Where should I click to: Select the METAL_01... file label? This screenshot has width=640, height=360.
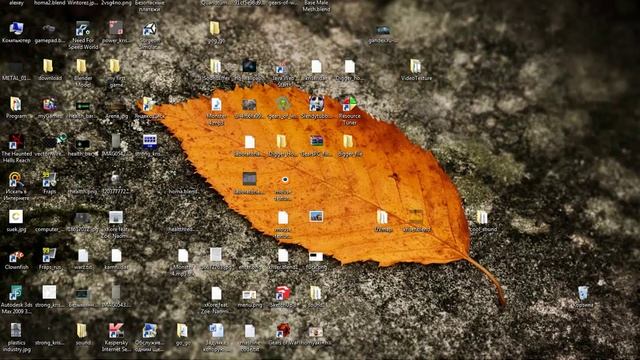(16, 78)
